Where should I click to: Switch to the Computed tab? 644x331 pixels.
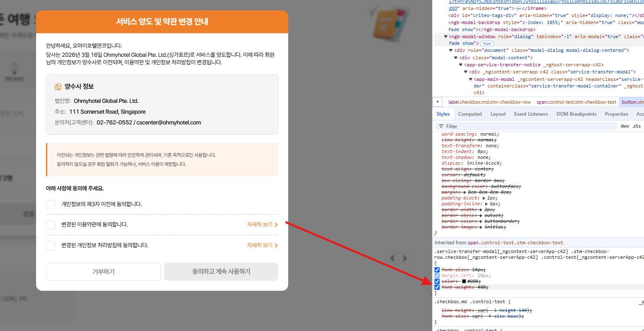470,114
